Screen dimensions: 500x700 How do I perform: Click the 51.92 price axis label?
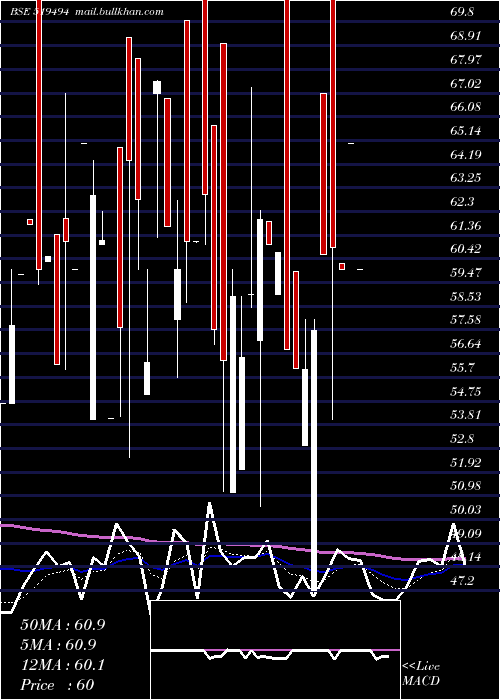click(x=466, y=463)
